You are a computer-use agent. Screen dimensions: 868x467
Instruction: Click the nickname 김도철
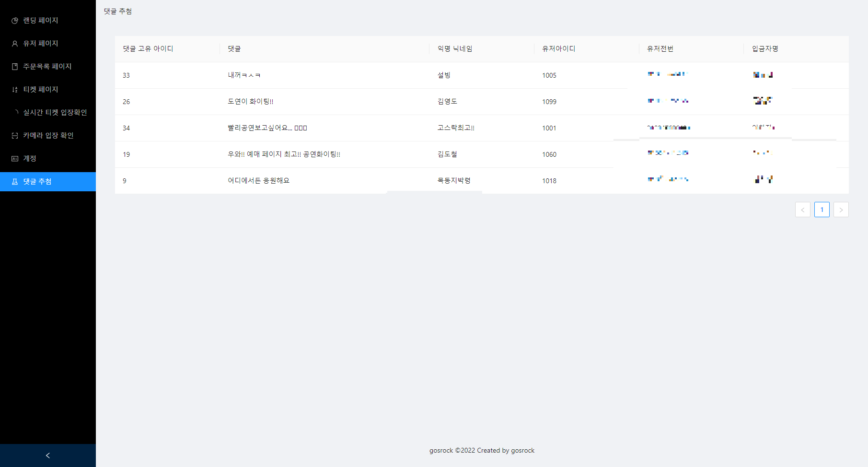[447, 154]
